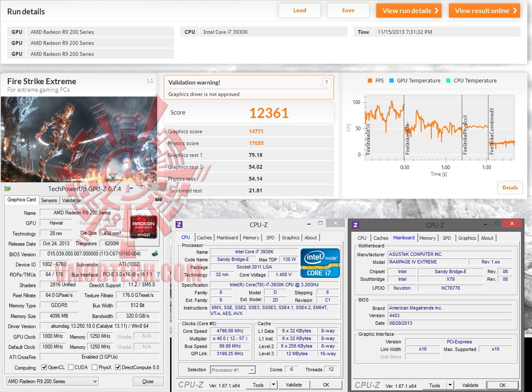Switch to the Sensors tab in GPU-Z
The height and width of the screenshot is (392, 532).
[49, 200]
